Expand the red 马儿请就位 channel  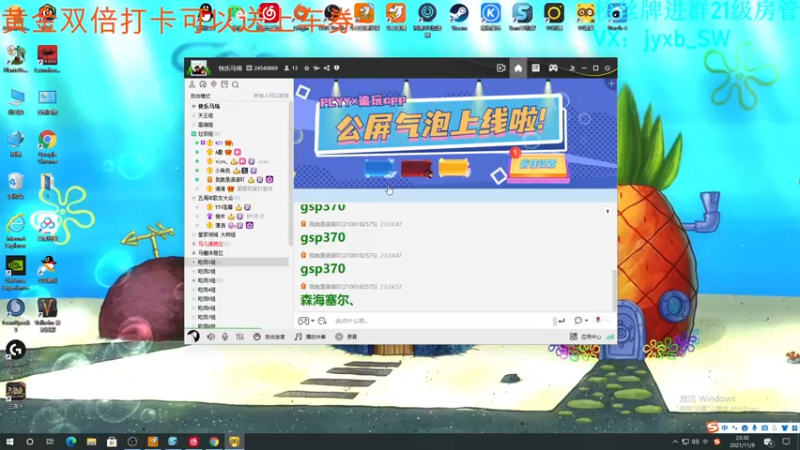194,244
